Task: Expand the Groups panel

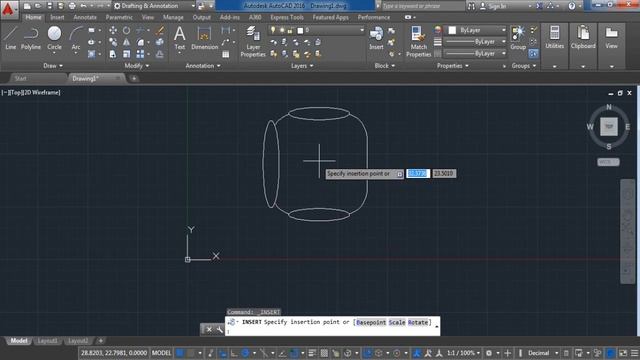Action: pyautogui.click(x=524, y=66)
